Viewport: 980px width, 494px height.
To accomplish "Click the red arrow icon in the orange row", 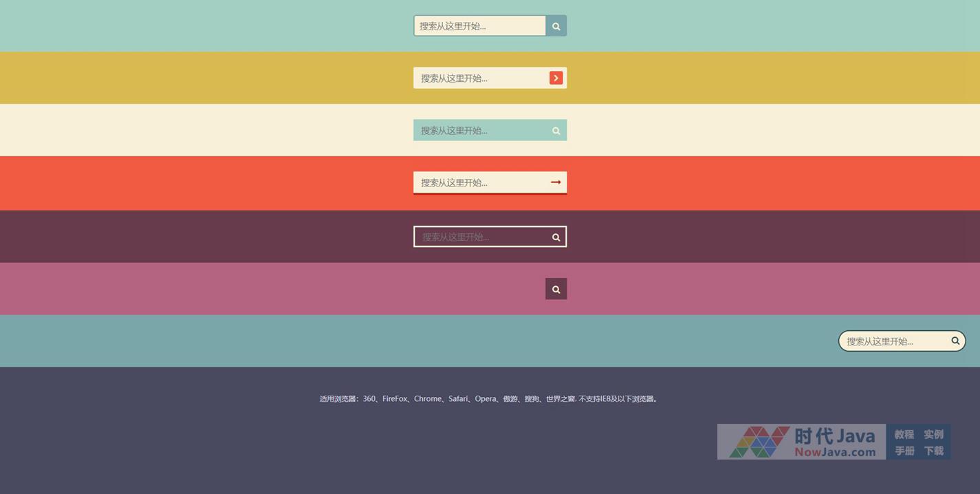I will [x=556, y=182].
